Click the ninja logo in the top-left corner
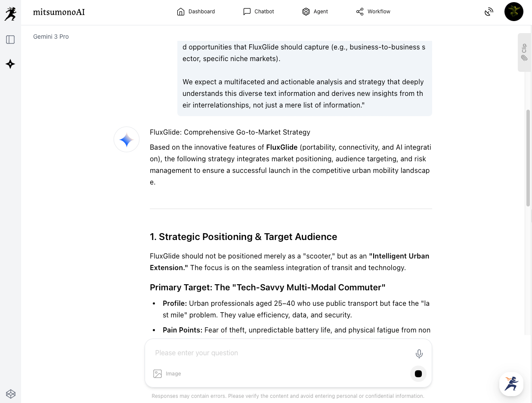This screenshot has width=532, height=403. click(x=10, y=13)
